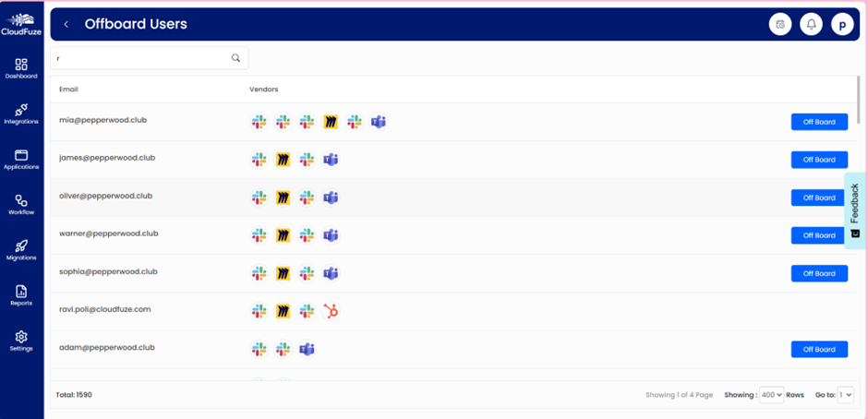The height and width of the screenshot is (419, 868).
Task: Open the profile avatar labeled p
Action: point(842,24)
